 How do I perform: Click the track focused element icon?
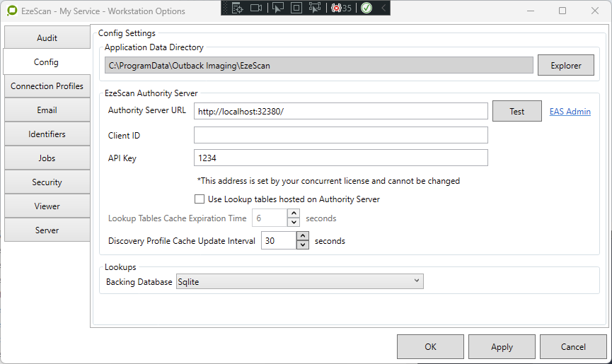tap(315, 8)
